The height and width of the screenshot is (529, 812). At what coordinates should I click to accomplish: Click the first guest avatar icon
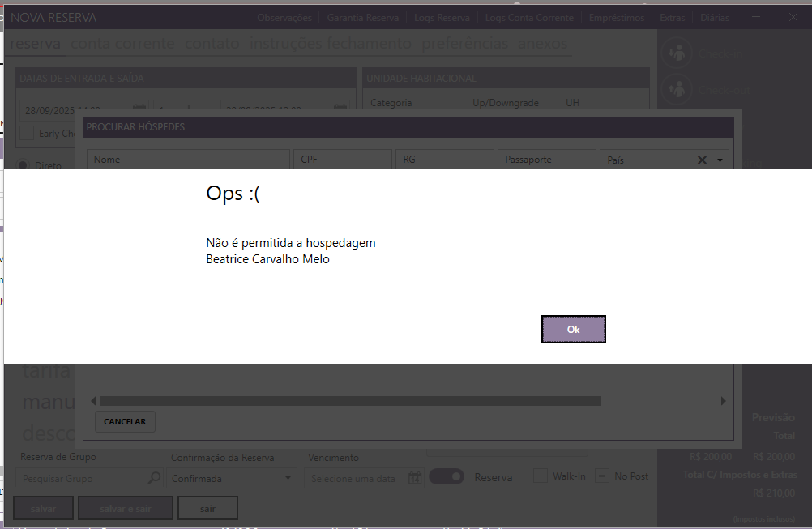click(x=675, y=53)
